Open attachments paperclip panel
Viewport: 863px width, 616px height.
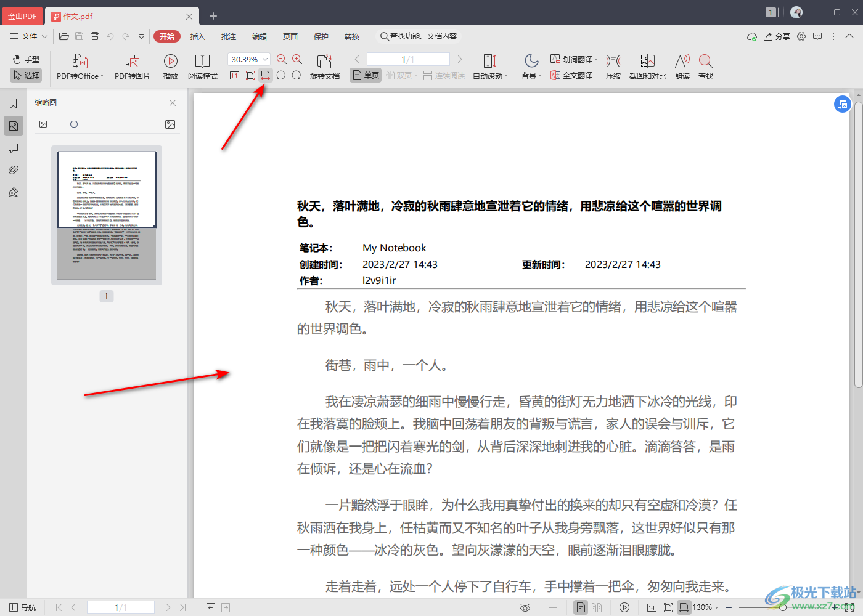[14, 170]
